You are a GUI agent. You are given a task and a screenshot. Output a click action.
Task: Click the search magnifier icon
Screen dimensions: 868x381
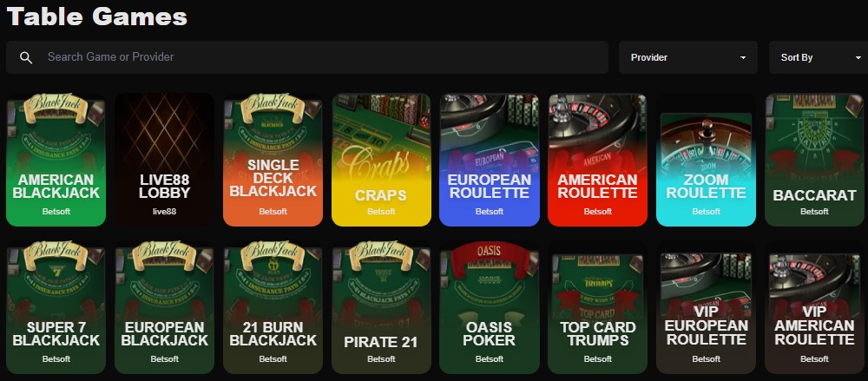click(x=26, y=57)
